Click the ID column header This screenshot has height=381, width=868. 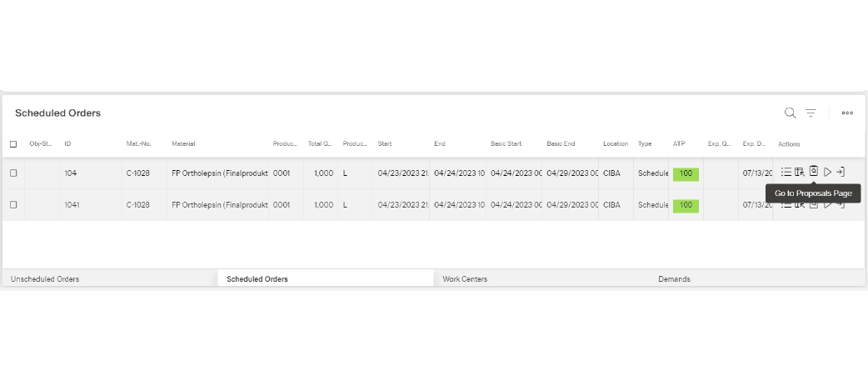tap(68, 144)
